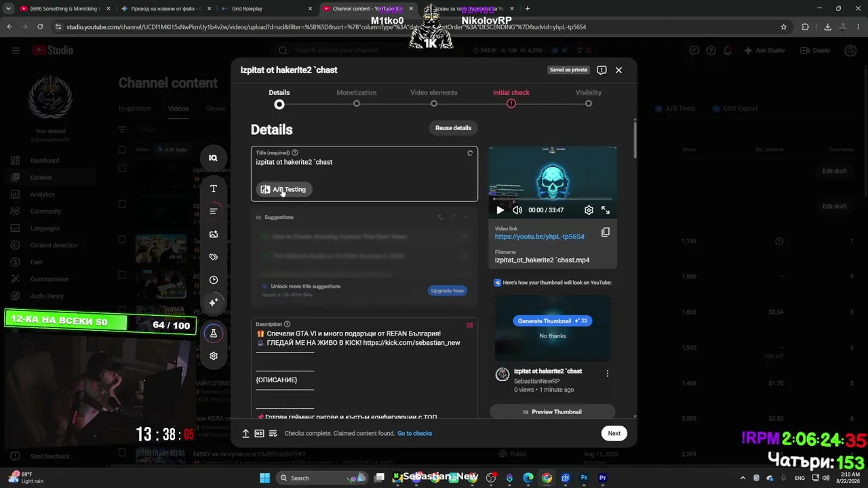Click the title help question mark icon
The image size is (868, 488).
coord(294,152)
